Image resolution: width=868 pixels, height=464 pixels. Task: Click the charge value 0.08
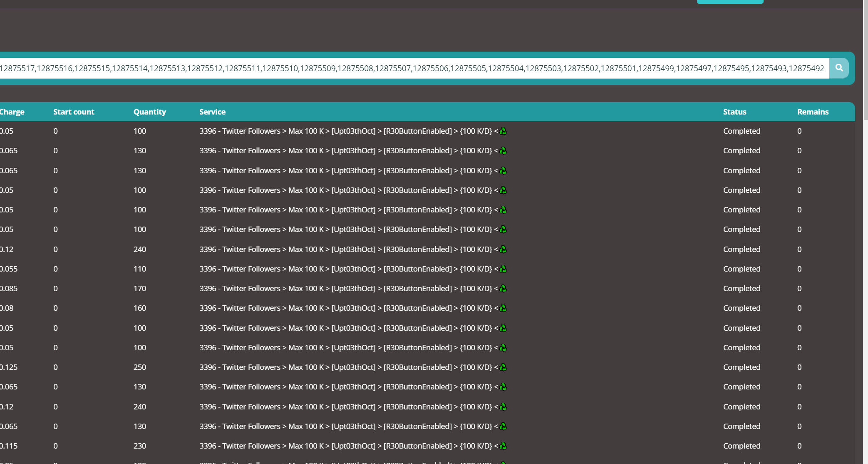coord(7,308)
